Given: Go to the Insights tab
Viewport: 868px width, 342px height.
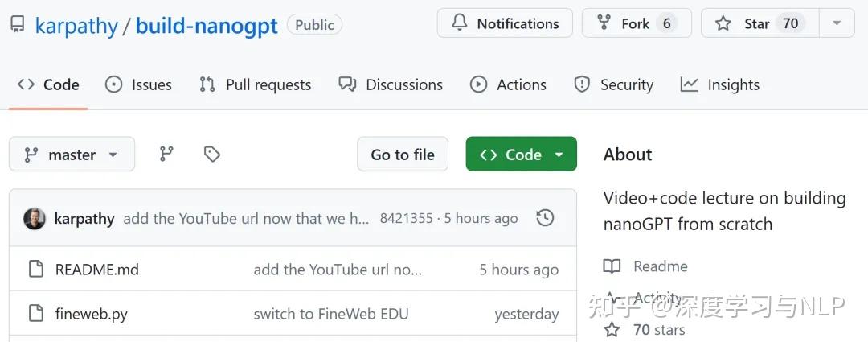Looking at the screenshot, I should 719,84.
